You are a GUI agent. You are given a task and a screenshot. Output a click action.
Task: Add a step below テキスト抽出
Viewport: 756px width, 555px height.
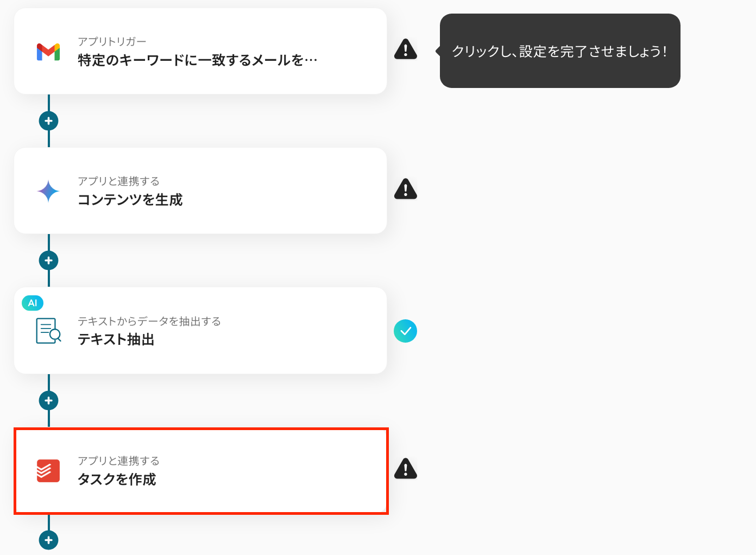coord(49,401)
